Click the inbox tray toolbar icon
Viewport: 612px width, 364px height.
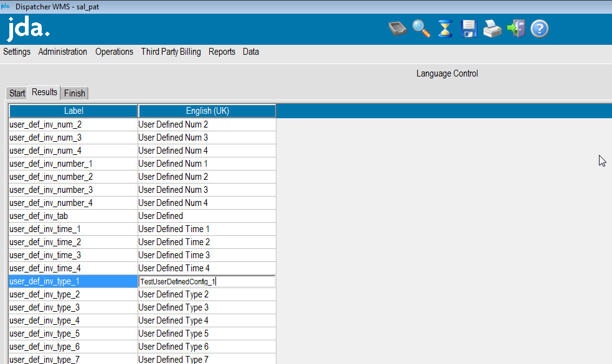[397, 29]
